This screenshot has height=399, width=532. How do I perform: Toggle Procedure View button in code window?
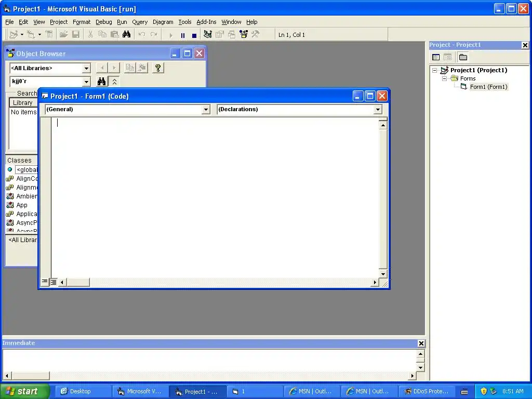tap(45, 282)
